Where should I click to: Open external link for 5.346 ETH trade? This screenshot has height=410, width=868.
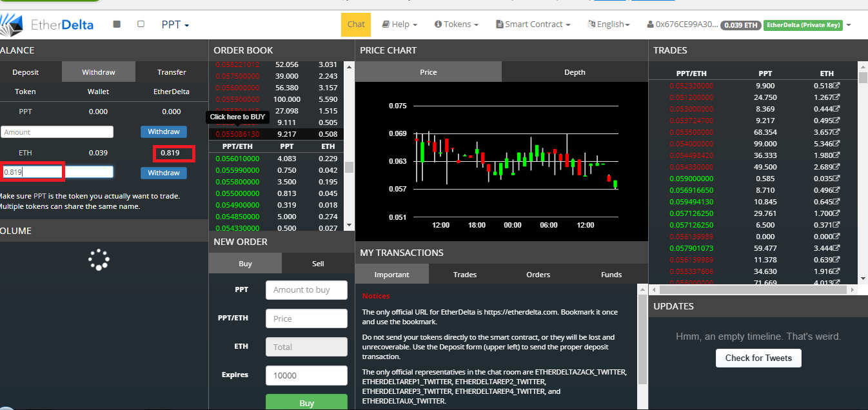coord(836,144)
